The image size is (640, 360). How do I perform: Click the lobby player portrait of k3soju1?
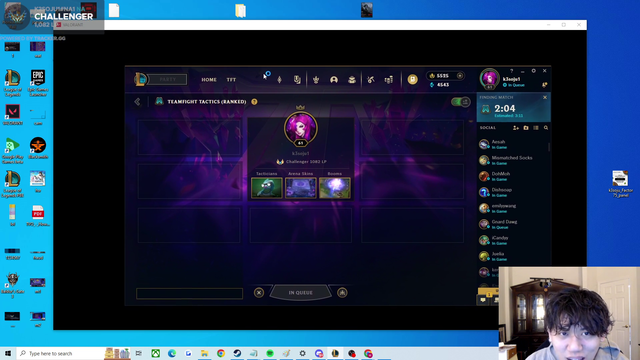301,129
